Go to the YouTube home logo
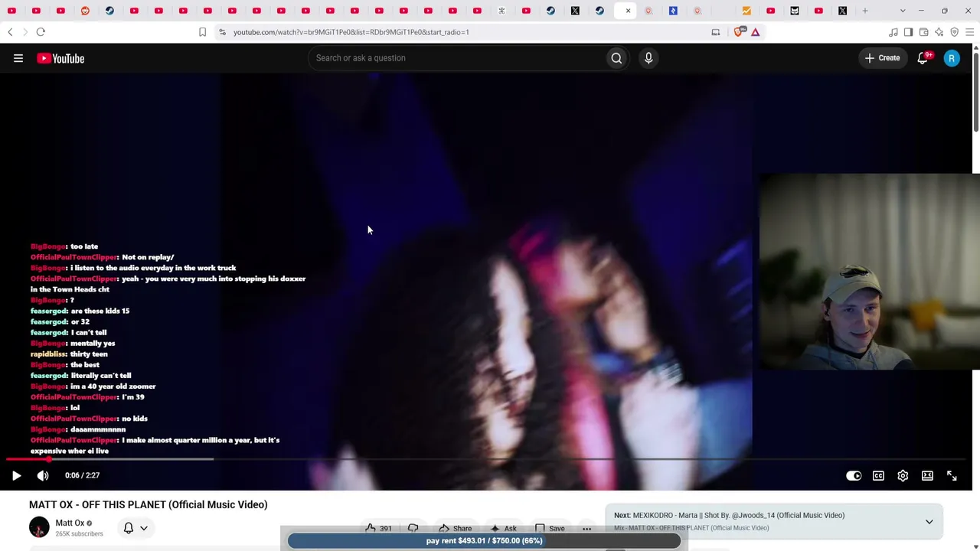The width and height of the screenshot is (980, 551). click(x=60, y=58)
